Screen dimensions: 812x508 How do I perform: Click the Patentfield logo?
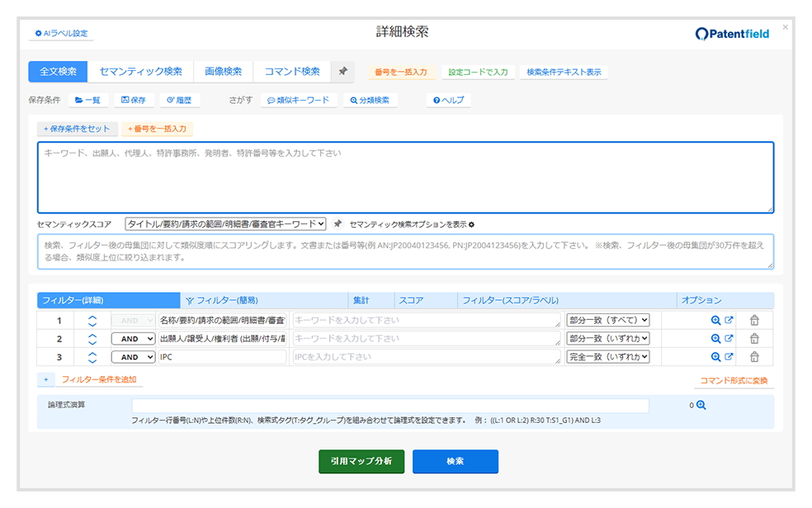[x=732, y=34]
